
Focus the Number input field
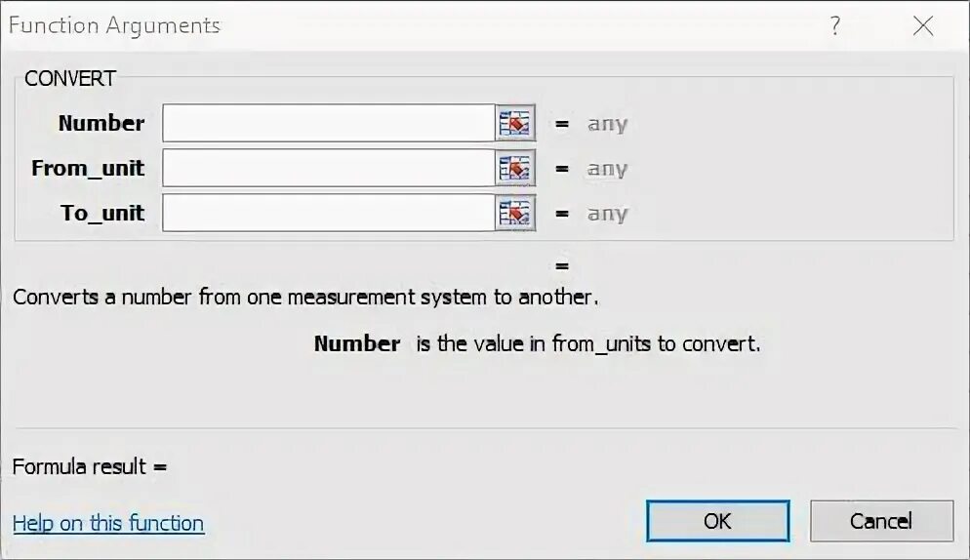(329, 124)
